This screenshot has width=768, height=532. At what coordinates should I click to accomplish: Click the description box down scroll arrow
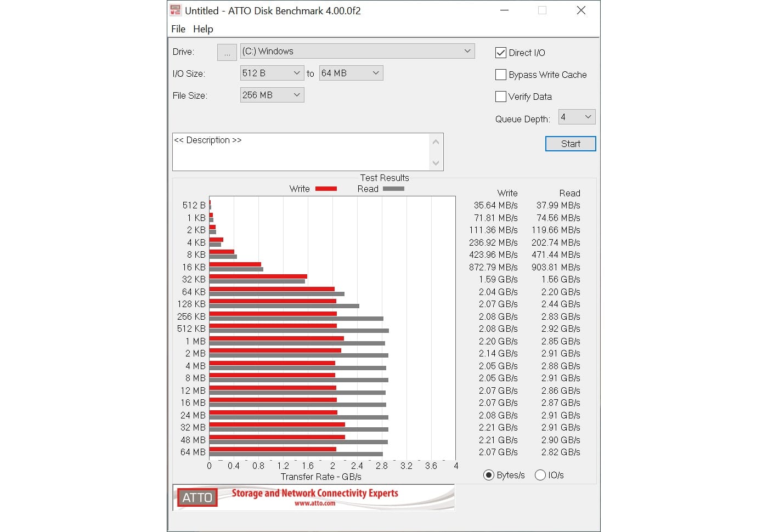(x=436, y=163)
